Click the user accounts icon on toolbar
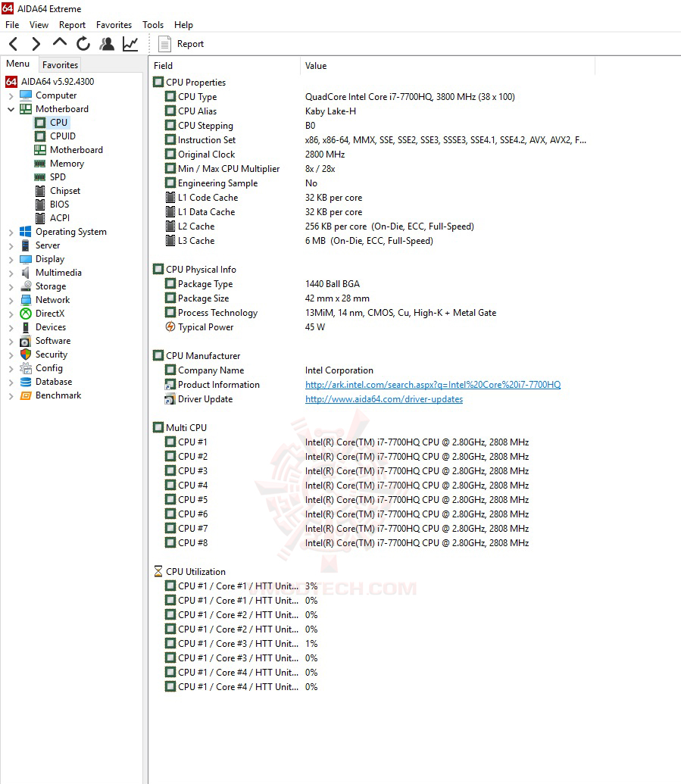Image resolution: width=681 pixels, height=784 pixels. pyautogui.click(x=107, y=44)
